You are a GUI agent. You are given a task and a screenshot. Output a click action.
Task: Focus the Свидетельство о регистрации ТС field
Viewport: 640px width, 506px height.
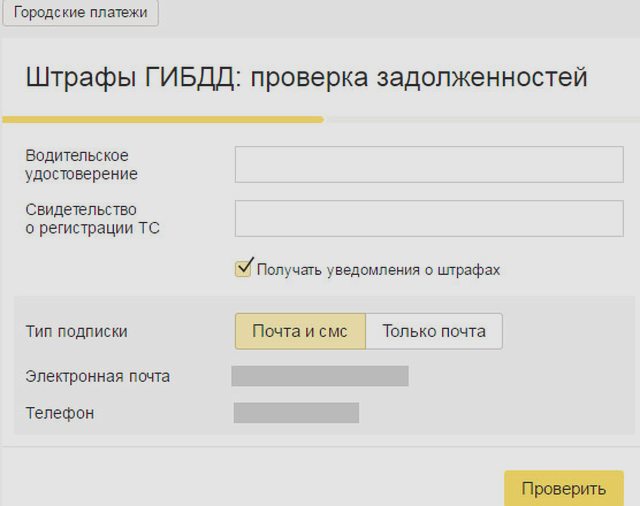(x=429, y=218)
